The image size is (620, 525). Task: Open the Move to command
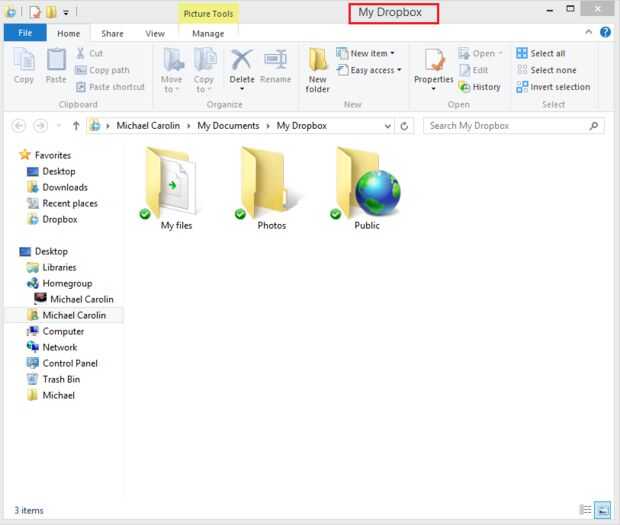point(172,70)
